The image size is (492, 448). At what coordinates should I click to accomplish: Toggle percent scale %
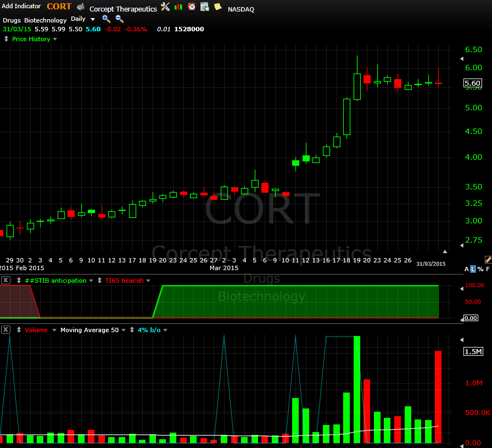point(480,269)
